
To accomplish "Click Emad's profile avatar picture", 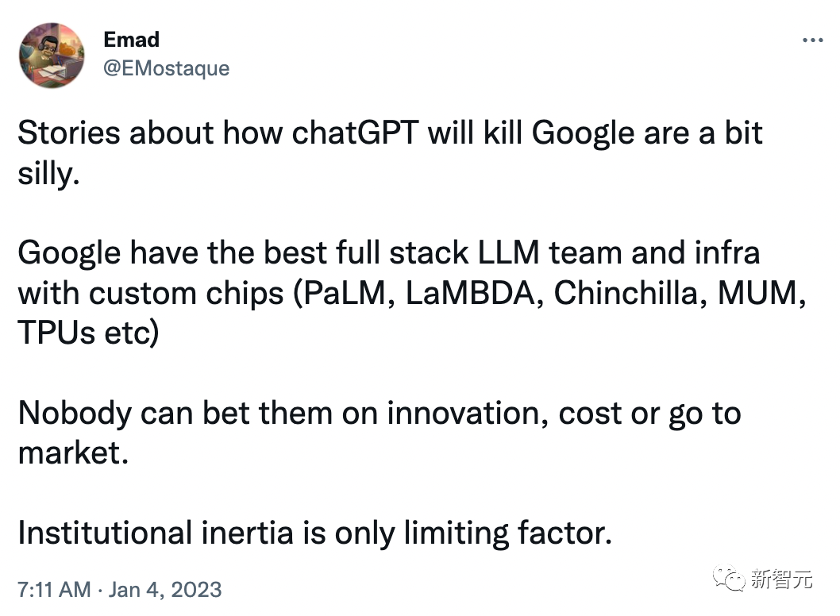I will (52, 55).
